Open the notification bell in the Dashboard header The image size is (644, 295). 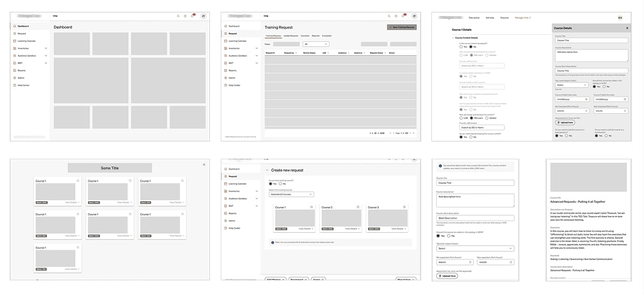pyautogui.click(x=194, y=15)
